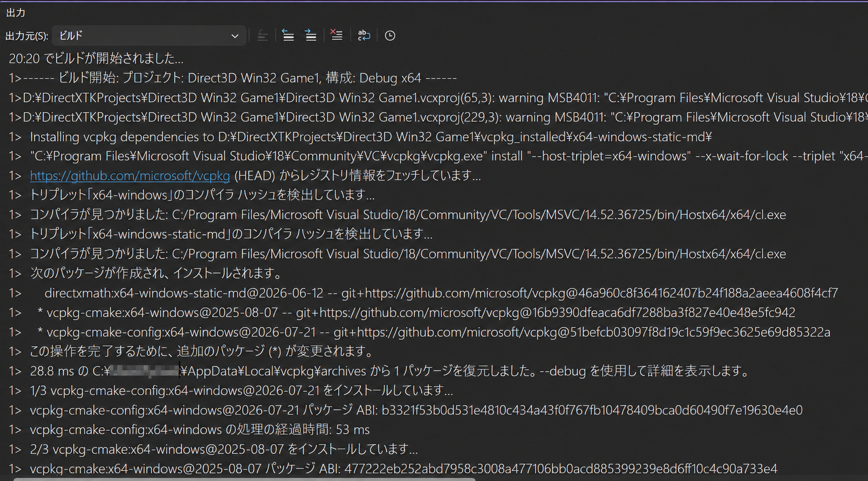Click the Find Message in Code icon
868x481 pixels.
(262, 36)
